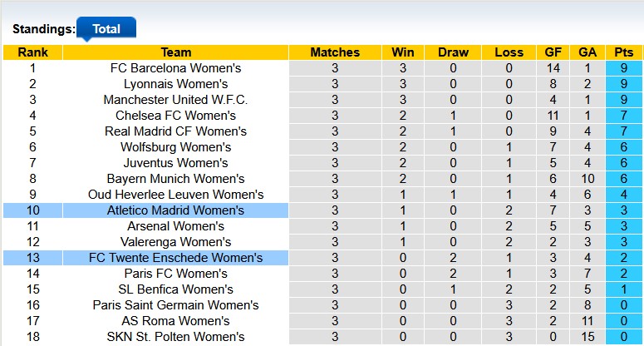The width and height of the screenshot is (644, 346).
Task: Click the Draw column header
Action: [453, 52]
